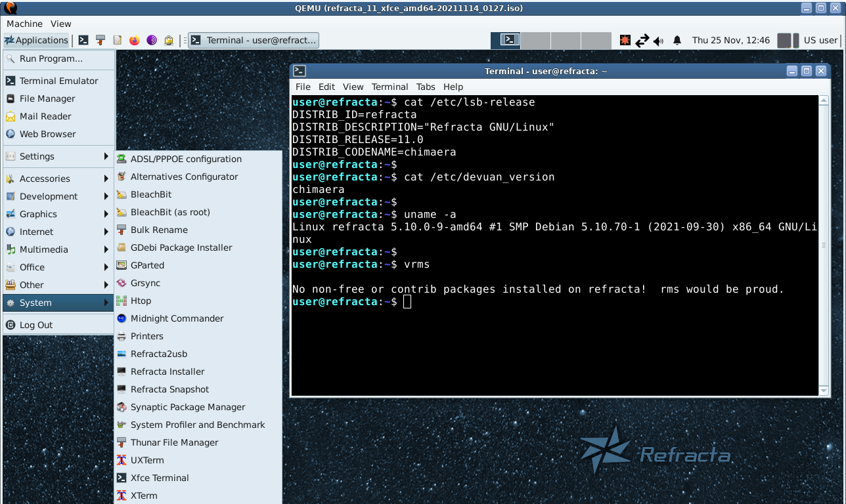
Task: Open the terminal window's File menu
Action: coord(303,87)
